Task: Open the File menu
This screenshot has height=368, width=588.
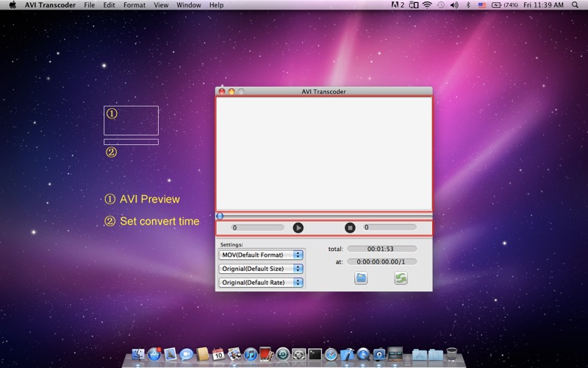Action: click(89, 5)
